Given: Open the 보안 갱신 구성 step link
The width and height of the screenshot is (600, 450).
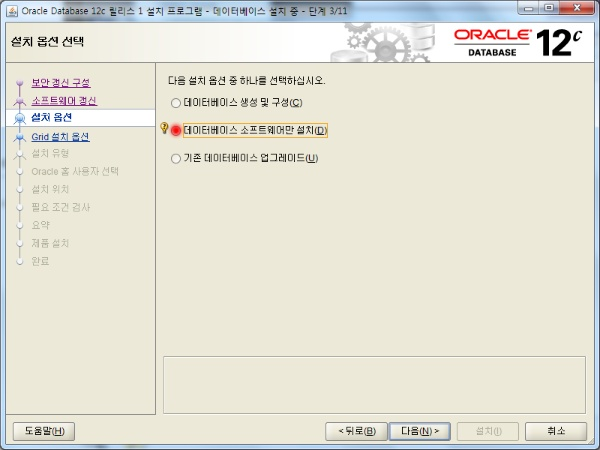Looking at the screenshot, I should [x=61, y=83].
